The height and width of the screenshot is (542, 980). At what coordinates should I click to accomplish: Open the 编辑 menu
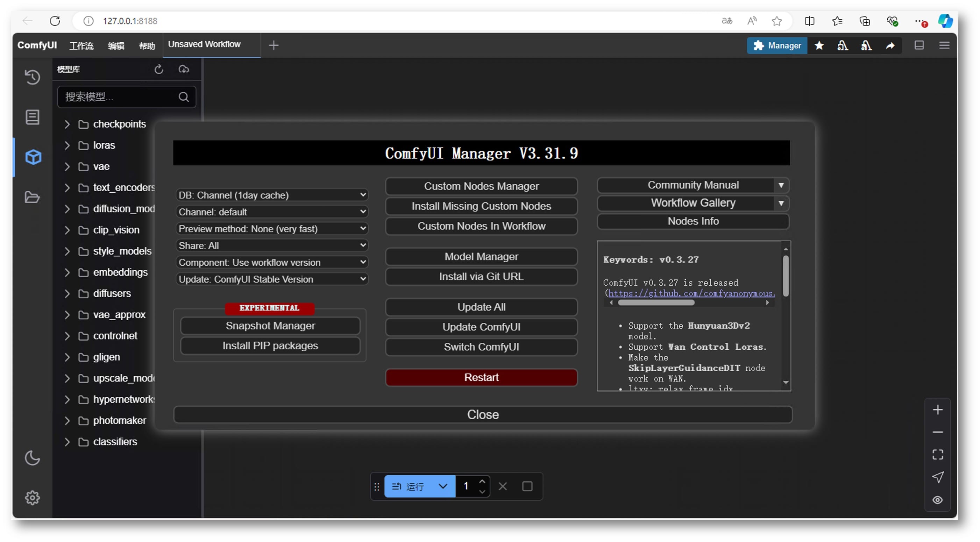(116, 46)
